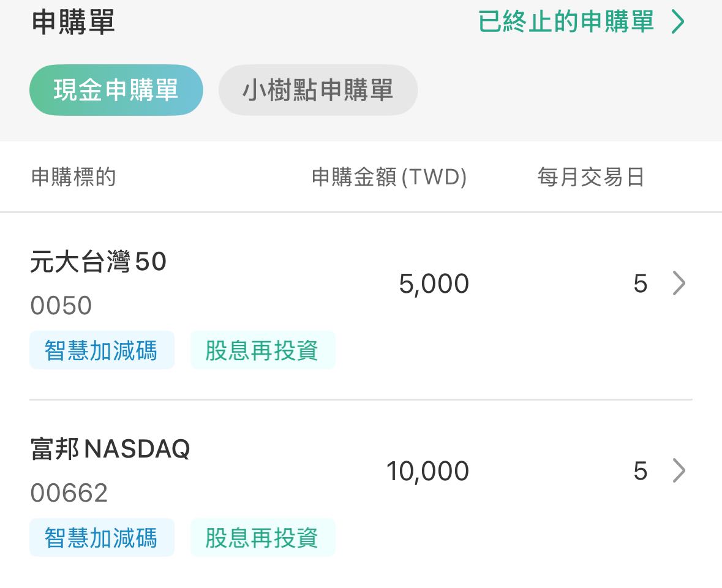
Task: Open the 元大台灣50 subscription details chevron
Action: point(679,283)
